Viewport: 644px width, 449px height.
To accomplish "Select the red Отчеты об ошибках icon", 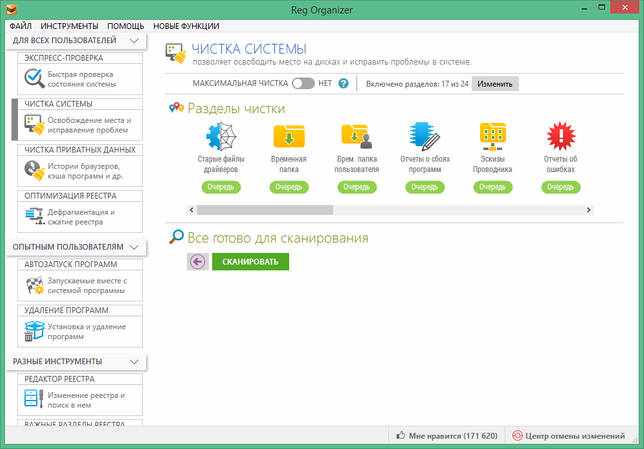I will tap(561, 136).
